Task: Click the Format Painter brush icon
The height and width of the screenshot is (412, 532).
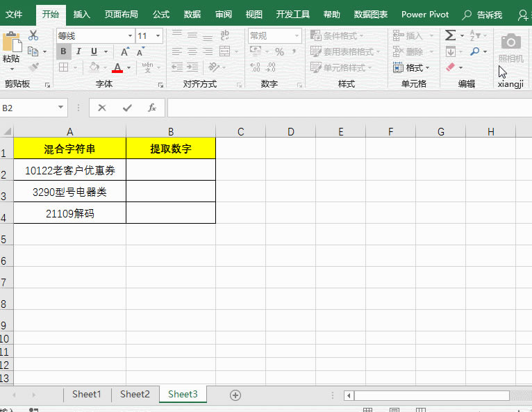Action: click(33, 67)
